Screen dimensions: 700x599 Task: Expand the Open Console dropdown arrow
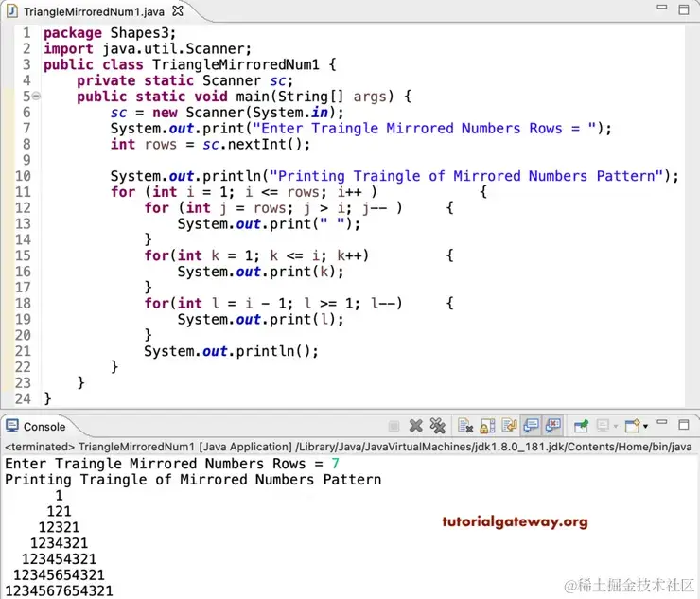coord(645,427)
